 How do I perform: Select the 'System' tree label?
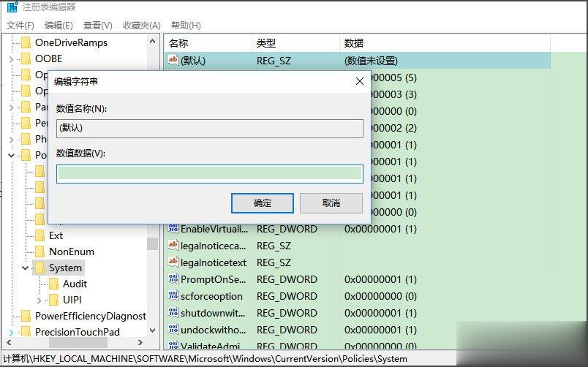pos(65,268)
